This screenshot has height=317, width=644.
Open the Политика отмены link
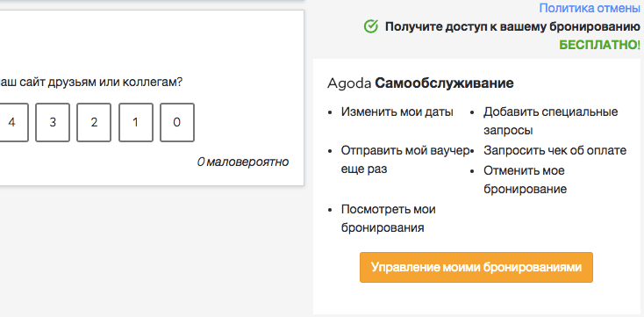pos(590,8)
